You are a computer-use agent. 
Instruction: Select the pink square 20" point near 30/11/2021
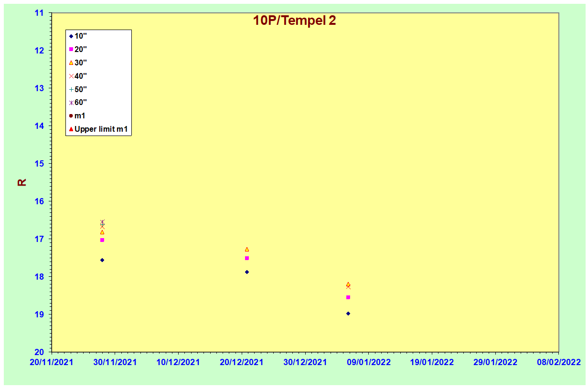pyautogui.click(x=102, y=240)
